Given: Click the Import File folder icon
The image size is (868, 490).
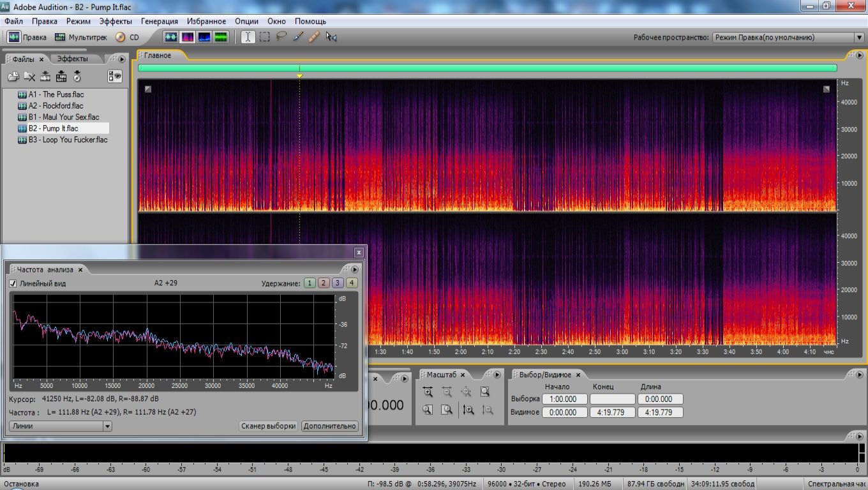Looking at the screenshot, I should point(13,77).
